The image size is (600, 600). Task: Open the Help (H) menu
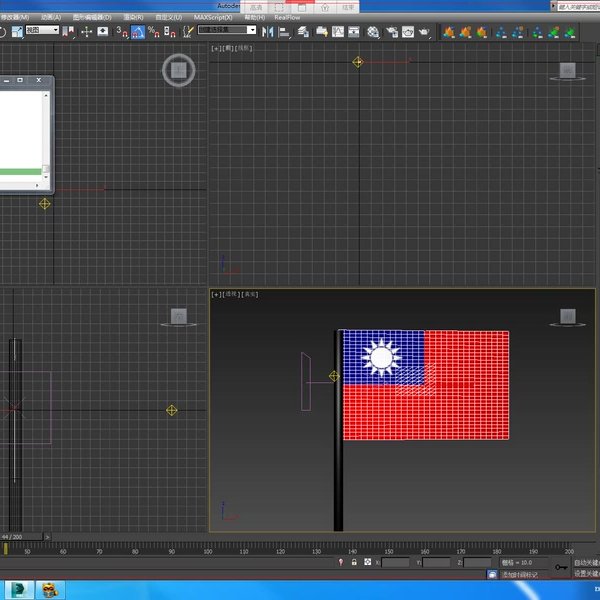coord(255,17)
